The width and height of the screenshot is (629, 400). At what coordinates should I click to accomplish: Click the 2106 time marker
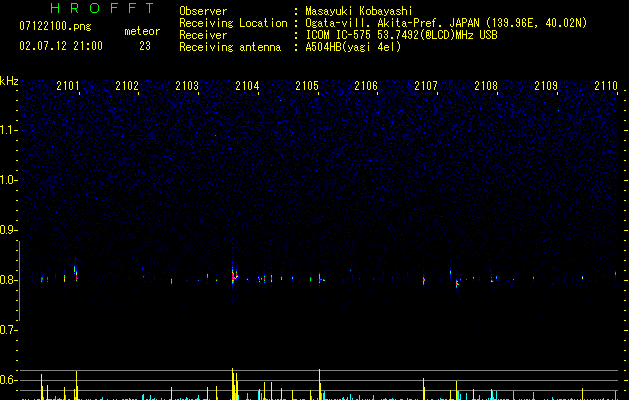pos(366,86)
